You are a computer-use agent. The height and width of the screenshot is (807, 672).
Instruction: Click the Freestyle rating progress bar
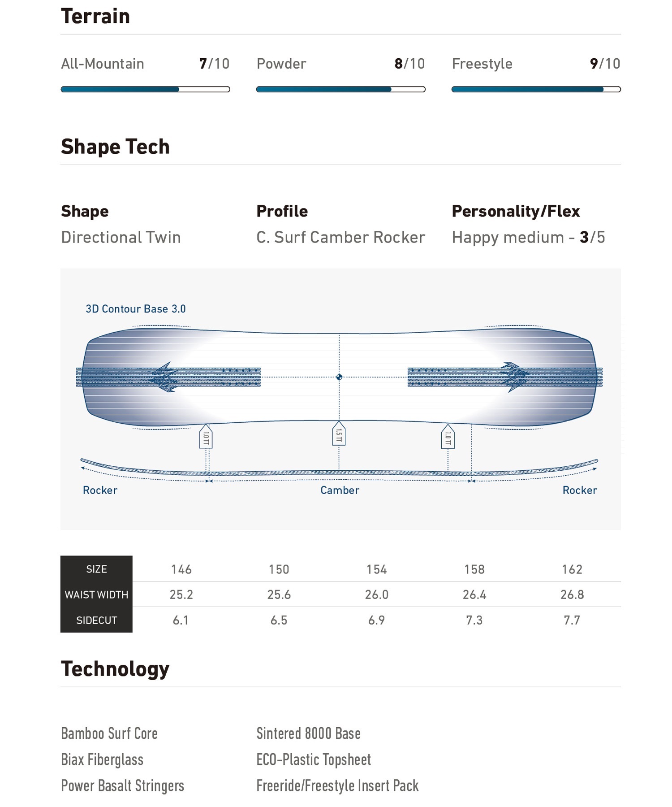(x=536, y=89)
